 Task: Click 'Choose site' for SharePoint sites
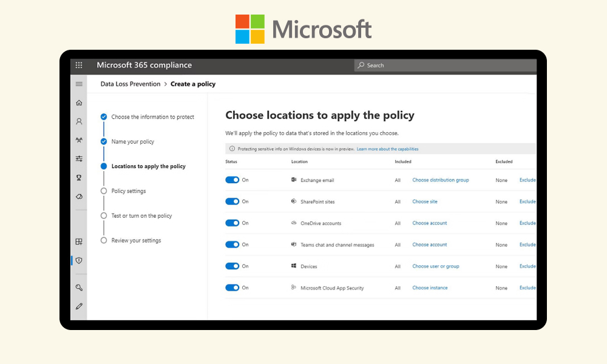click(x=425, y=201)
